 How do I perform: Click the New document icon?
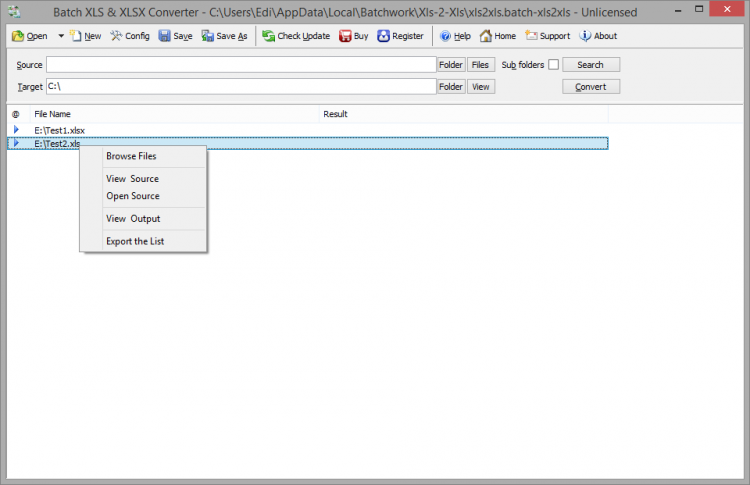[76, 36]
